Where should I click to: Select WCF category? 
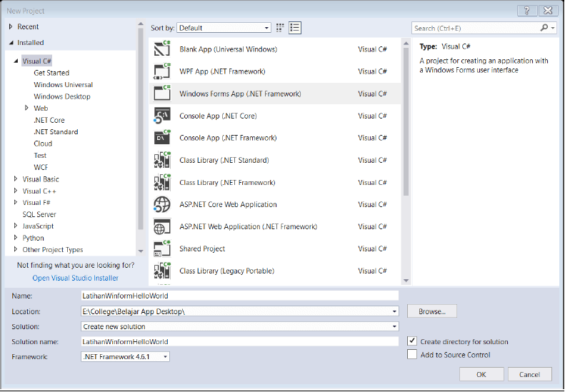coord(41,167)
